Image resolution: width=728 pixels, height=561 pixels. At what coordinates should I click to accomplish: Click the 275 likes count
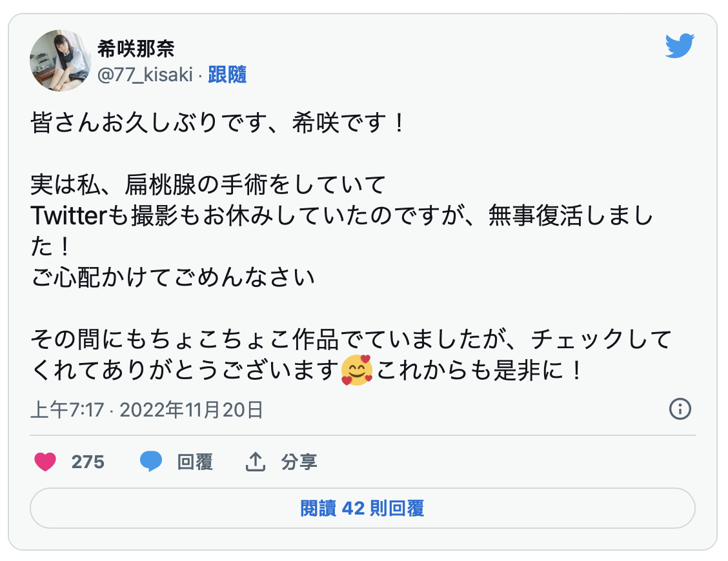(88, 462)
